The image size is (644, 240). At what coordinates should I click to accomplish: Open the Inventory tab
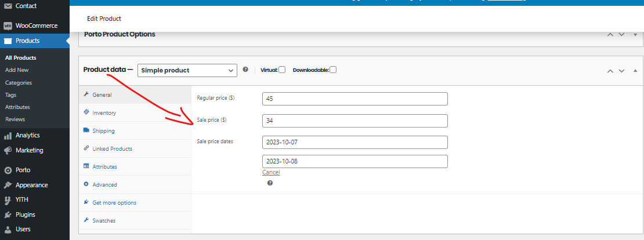pyautogui.click(x=135, y=113)
